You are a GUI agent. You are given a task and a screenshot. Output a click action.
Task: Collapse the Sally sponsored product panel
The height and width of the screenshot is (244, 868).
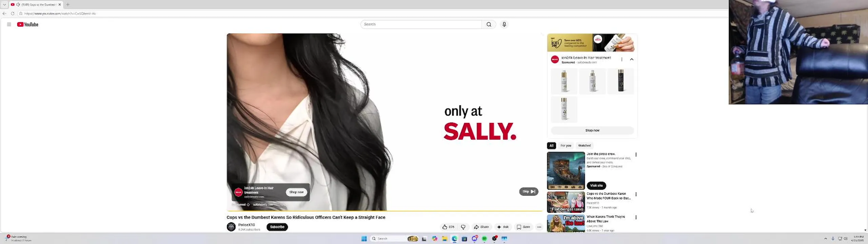pyautogui.click(x=632, y=59)
